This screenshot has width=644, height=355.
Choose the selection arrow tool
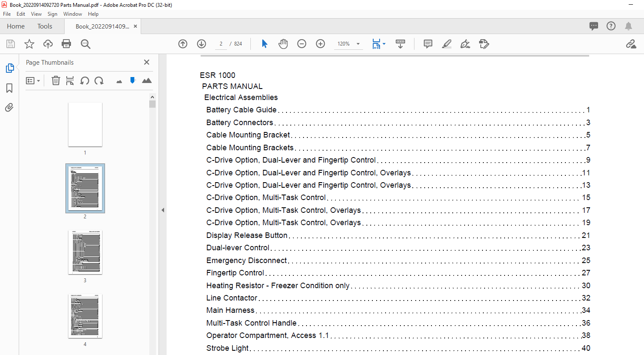tap(264, 44)
